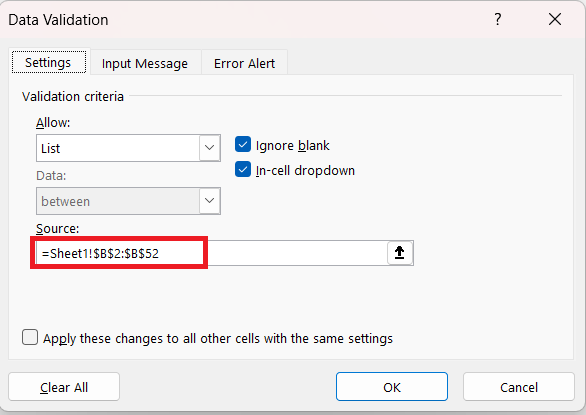Enable Apply these changes to all other cells
Image resolution: width=586 pixels, height=415 pixels.
30,337
